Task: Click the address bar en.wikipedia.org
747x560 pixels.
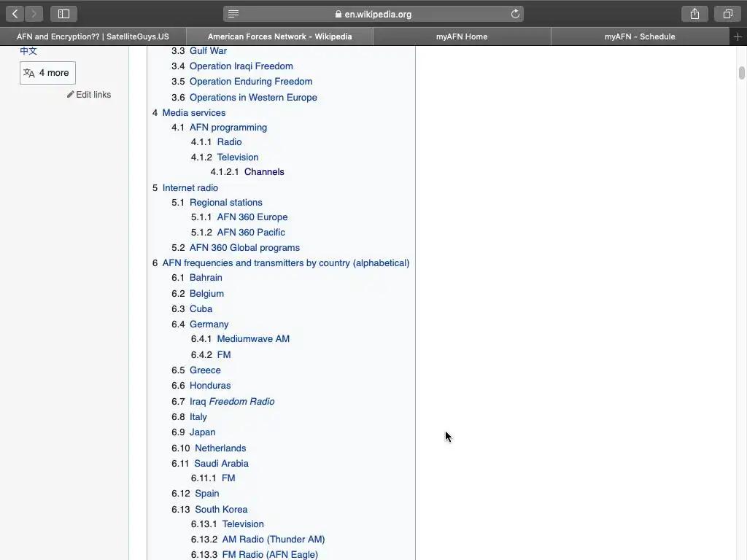Action: 373,14
